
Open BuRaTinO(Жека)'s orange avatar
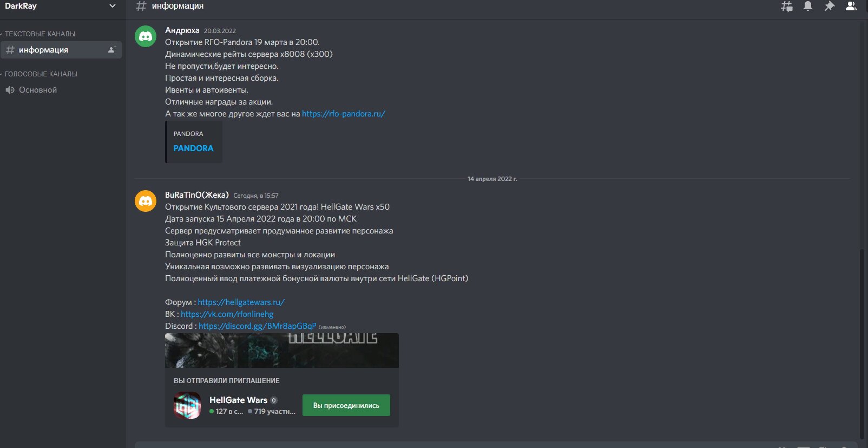pyautogui.click(x=146, y=201)
